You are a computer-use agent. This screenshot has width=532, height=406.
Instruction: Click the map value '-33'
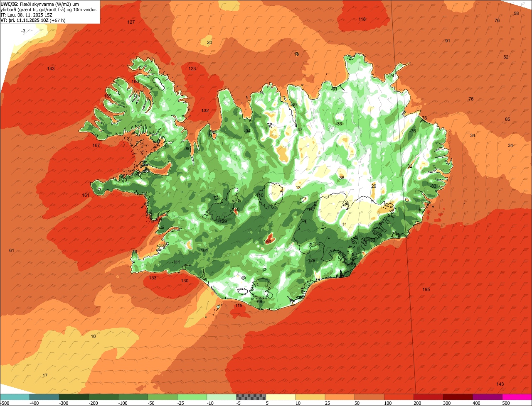click(339, 124)
